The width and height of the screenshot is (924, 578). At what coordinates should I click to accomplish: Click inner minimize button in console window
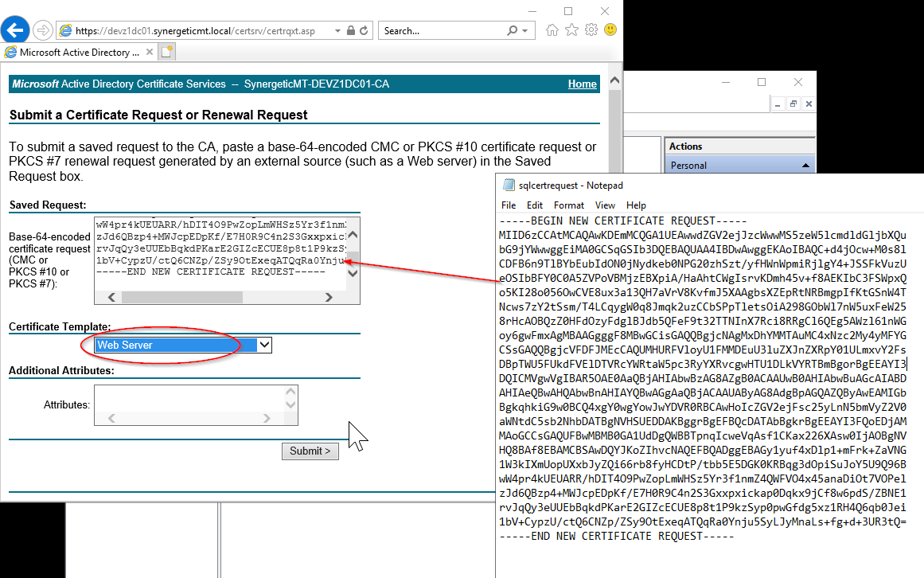click(x=778, y=103)
